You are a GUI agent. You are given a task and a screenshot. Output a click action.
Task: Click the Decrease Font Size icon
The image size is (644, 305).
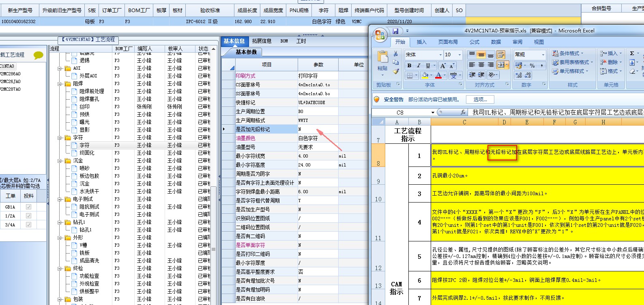pyautogui.click(x=452, y=66)
